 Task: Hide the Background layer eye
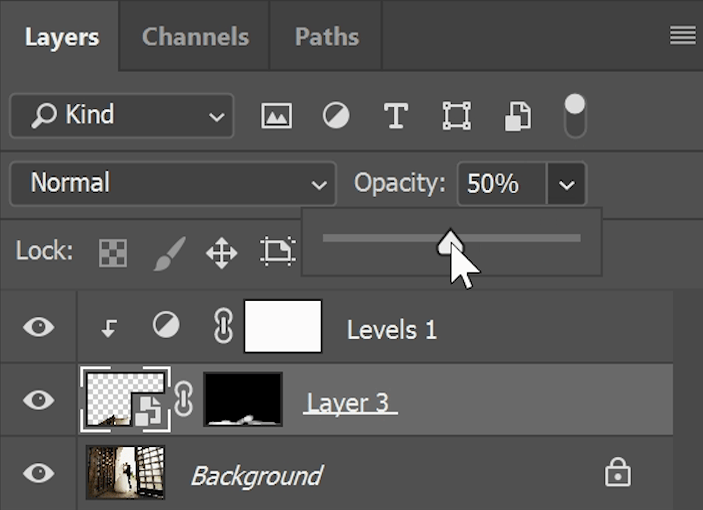click(38, 472)
